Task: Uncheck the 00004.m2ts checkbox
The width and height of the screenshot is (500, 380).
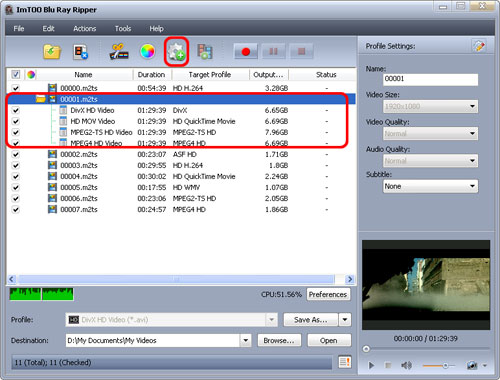Action: point(16,176)
